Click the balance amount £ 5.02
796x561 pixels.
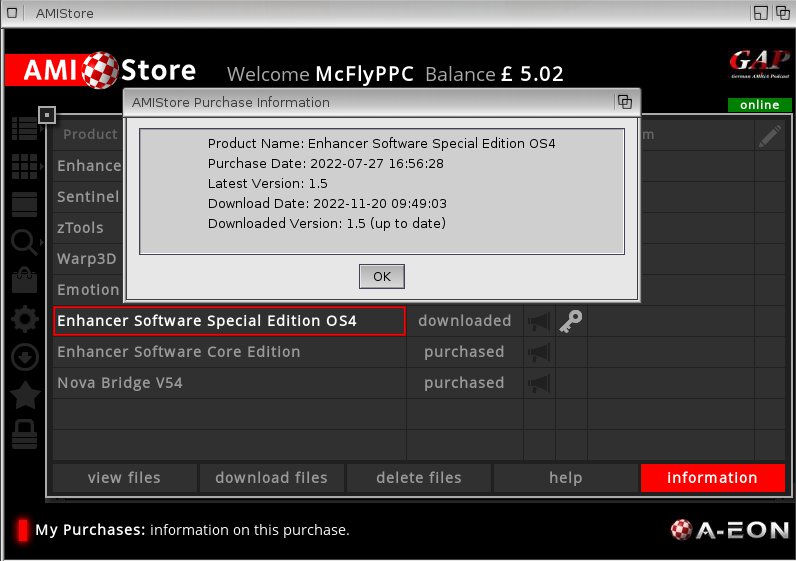point(532,74)
